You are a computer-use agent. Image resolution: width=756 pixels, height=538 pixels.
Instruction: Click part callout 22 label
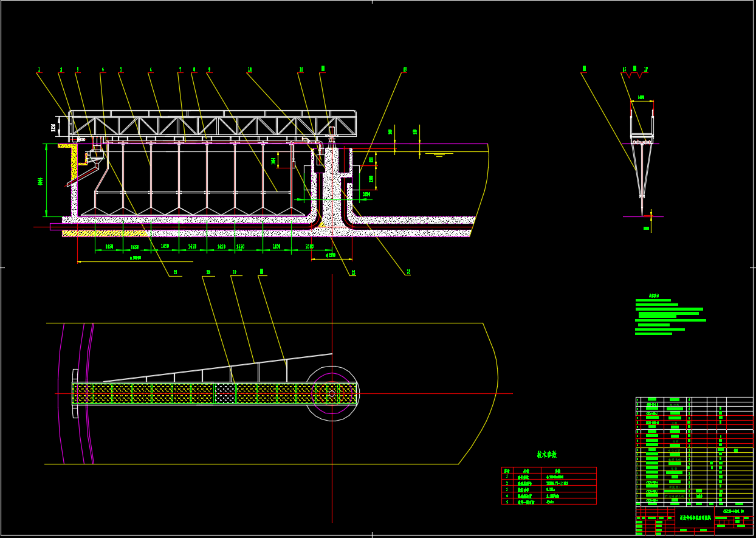[x=353, y=274]
